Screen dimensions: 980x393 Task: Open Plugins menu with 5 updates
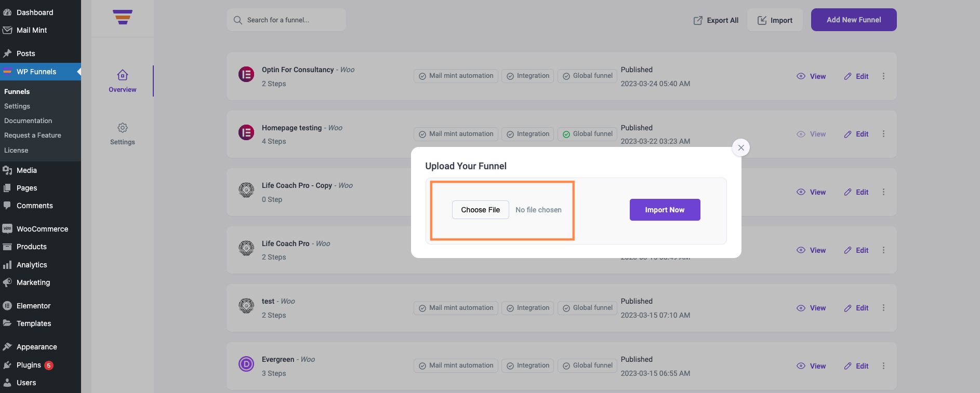pos(40,365)
